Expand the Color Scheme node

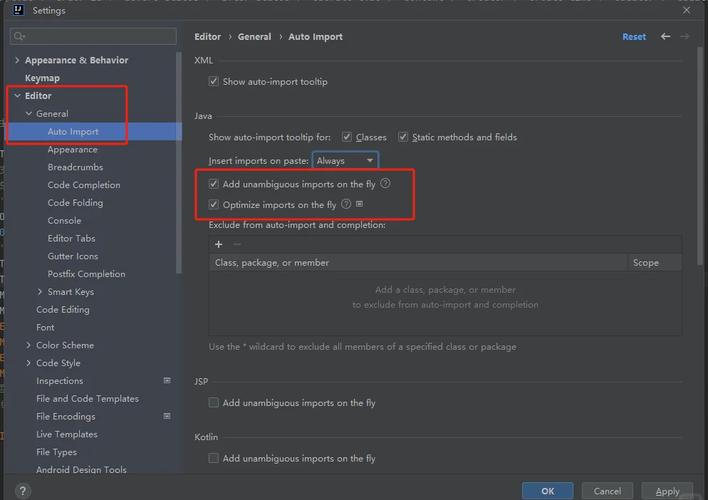[28, 345]
